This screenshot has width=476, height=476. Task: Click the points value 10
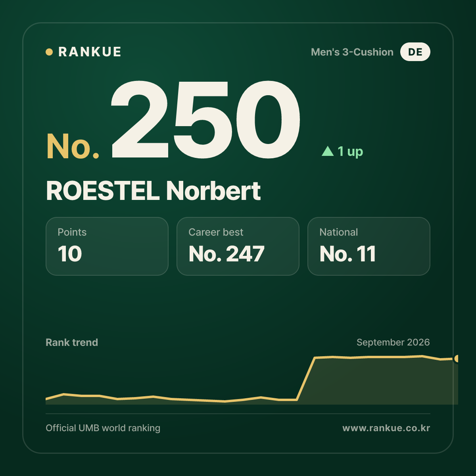pos(70,254)
